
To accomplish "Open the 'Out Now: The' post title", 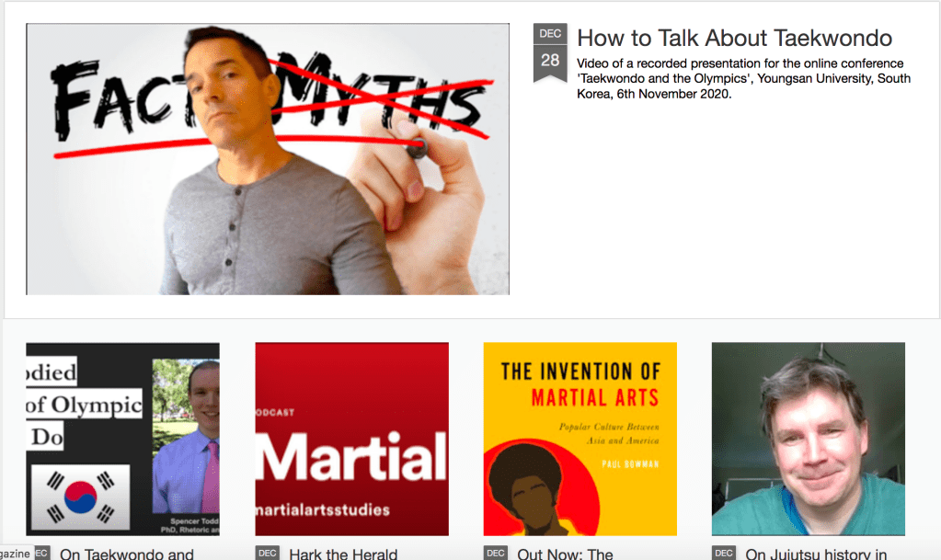I will coord(565,554).
